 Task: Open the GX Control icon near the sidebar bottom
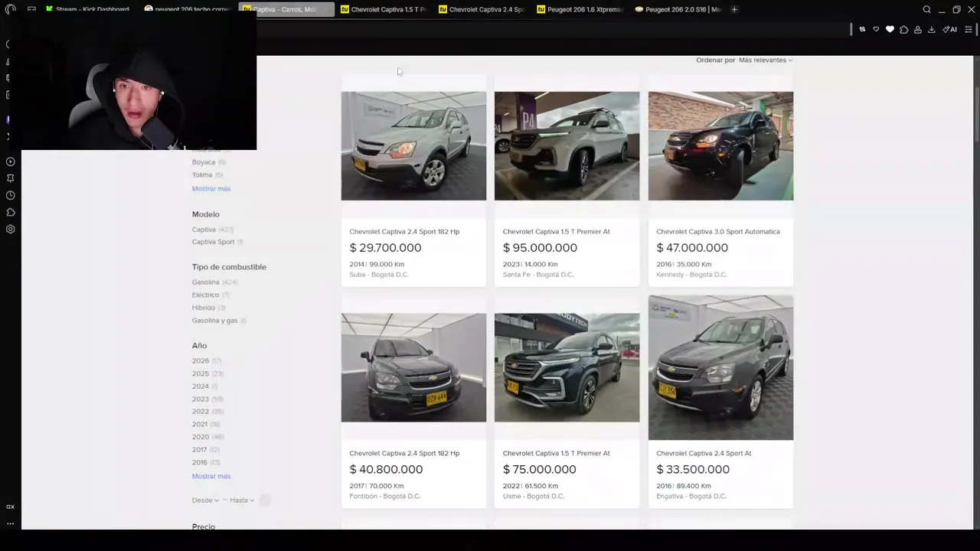click(x=10, y=507)
